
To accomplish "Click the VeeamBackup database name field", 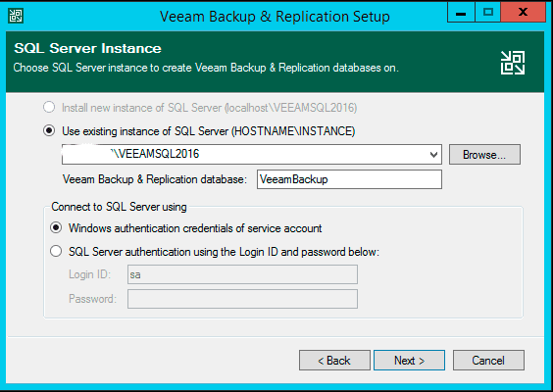I will coord(349,179).
